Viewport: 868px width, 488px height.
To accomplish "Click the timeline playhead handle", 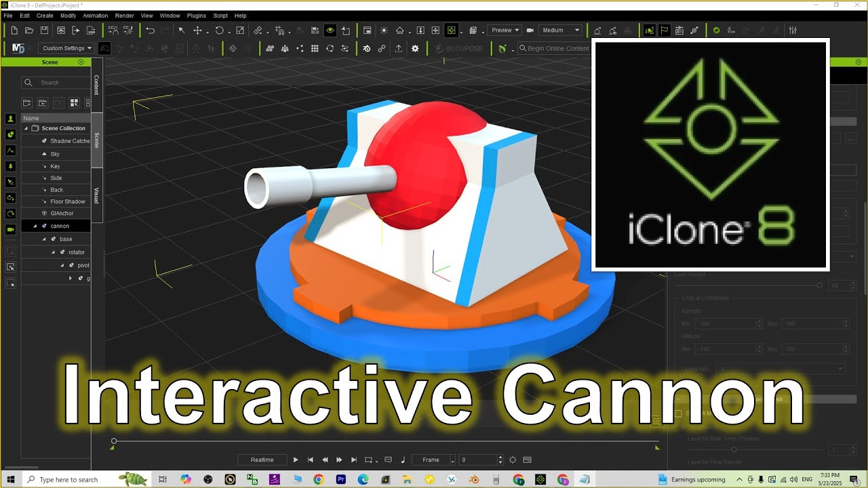I will pyautogui.click(x=114, y=441).
